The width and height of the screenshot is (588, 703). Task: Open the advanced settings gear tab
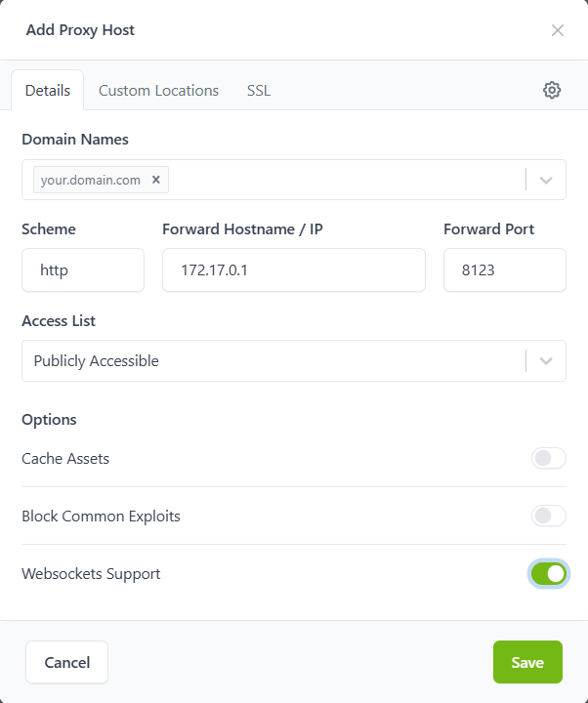coord(552,90)
